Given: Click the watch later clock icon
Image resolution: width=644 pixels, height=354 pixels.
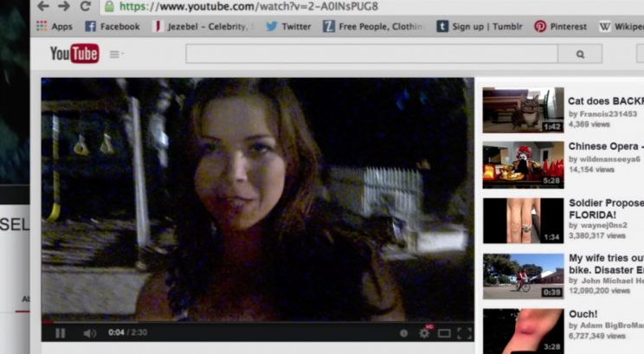Looking at the screenshot, I should 403,332.
